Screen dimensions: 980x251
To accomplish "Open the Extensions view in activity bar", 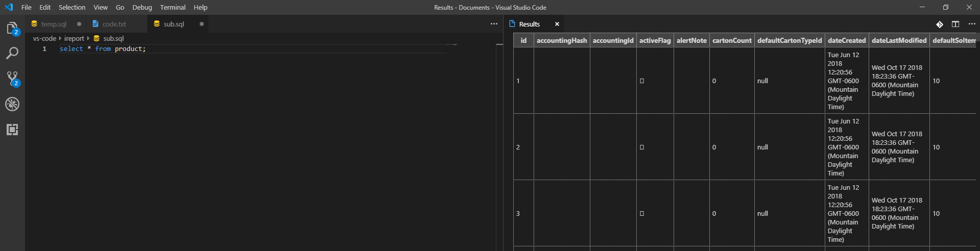I will (x=12, y=130).
